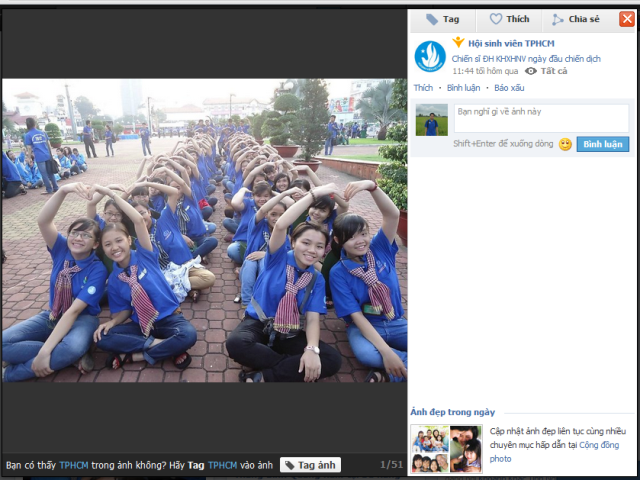Report photo via Báo xấu link
This screenshot has height=480, width=640.
tap(509, 88)
